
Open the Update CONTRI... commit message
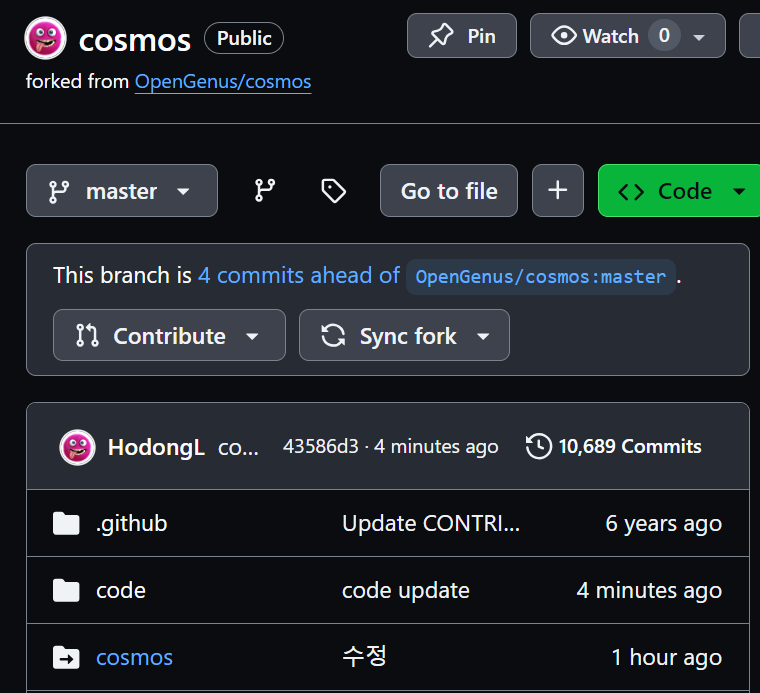click(431, 523)
